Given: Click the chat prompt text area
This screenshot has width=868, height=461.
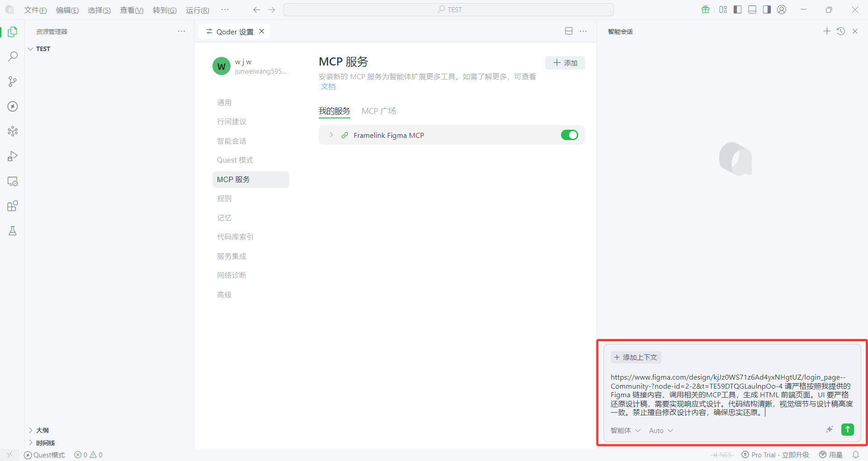Looking at the screenshot, I should pyautogui.click(x=731, y=395).
